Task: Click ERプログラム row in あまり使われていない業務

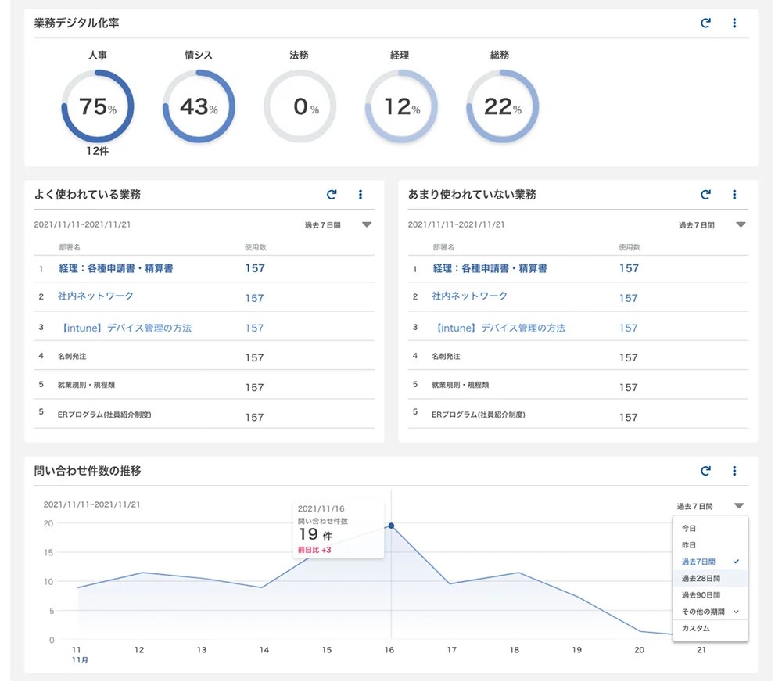Action: tap(578, 414)
